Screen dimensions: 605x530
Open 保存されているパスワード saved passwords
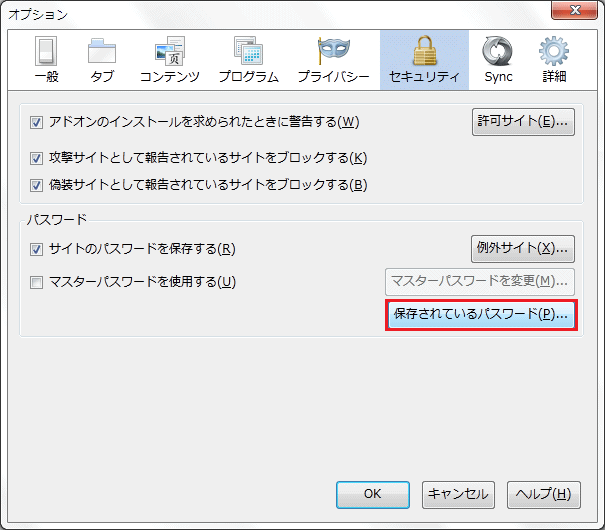(x=480, y=314)
